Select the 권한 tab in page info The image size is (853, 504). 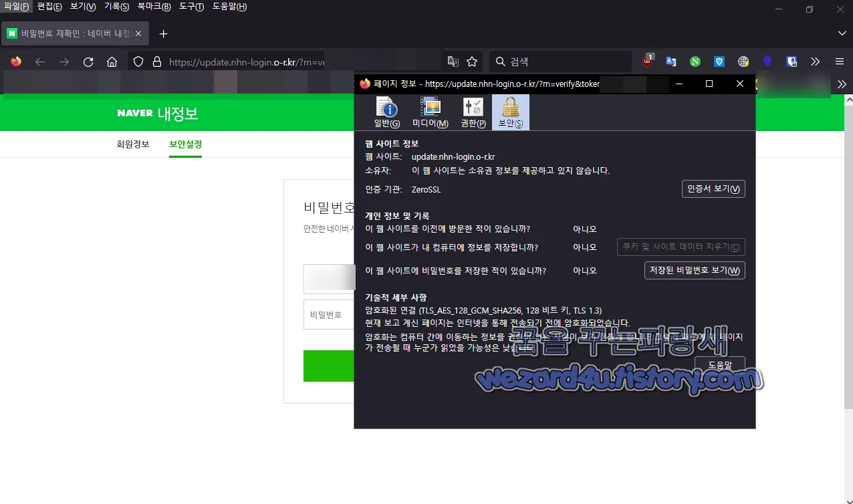click(x=473, y=112)
